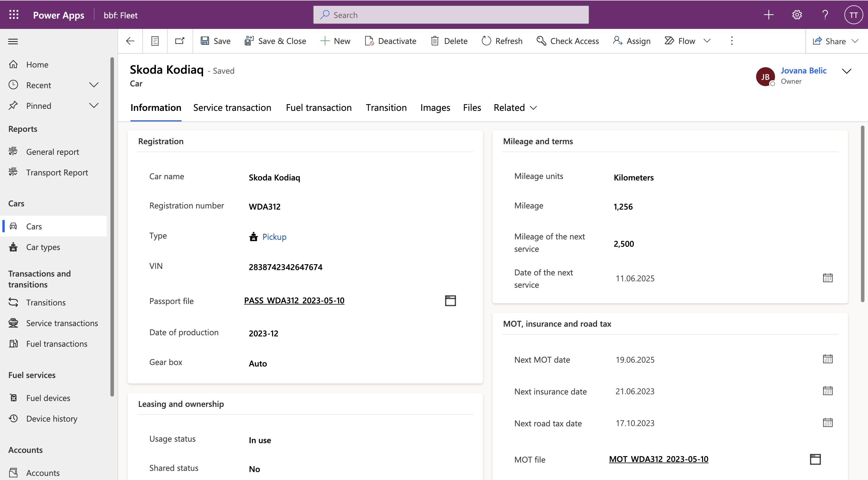Viewport: 868px width, 480px height.
Task: Open the MOT_WDA312_2023-05-10 file link
Action: click(x=658, y=459)
